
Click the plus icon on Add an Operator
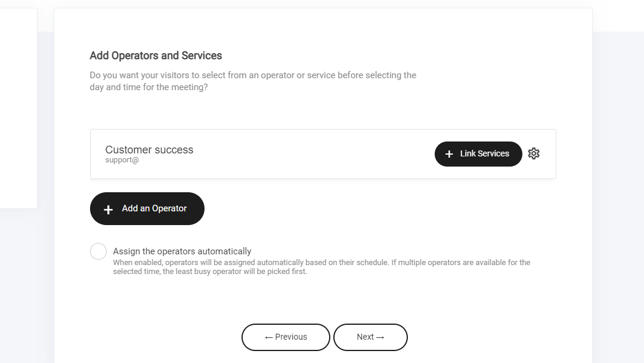tap(108, 210)
